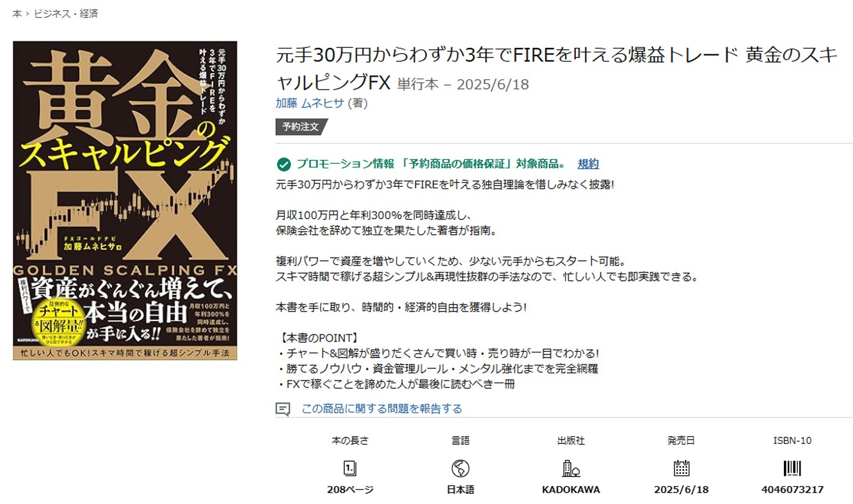853x504 pixels.
Task: Click the publisher building icon
Action: [571, 468]
